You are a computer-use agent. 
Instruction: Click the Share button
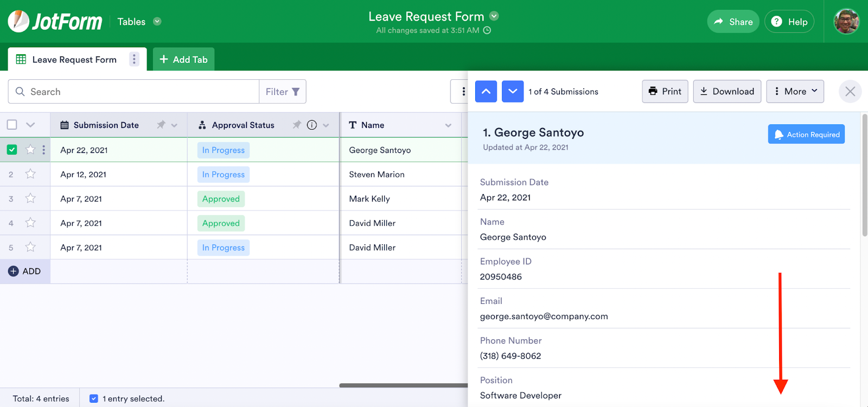[x=733, y=22]
